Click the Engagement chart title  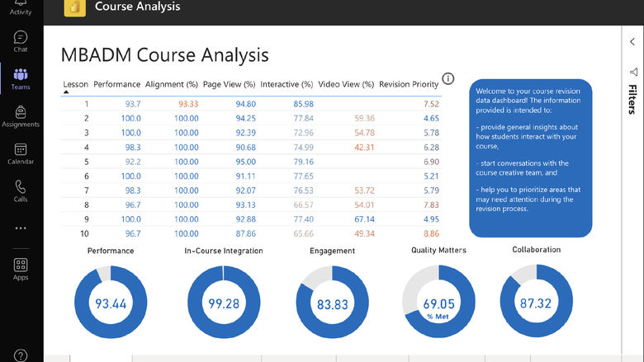point(332,251)
